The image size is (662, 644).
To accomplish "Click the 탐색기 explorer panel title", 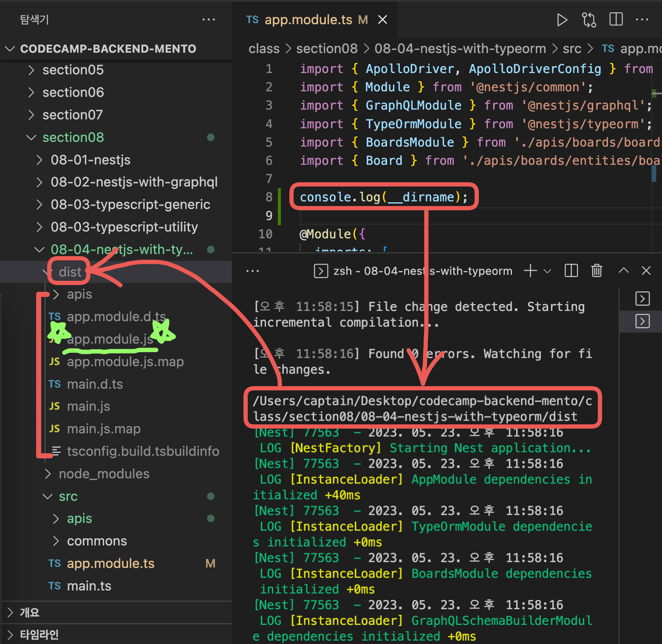I will coord(34,20).
